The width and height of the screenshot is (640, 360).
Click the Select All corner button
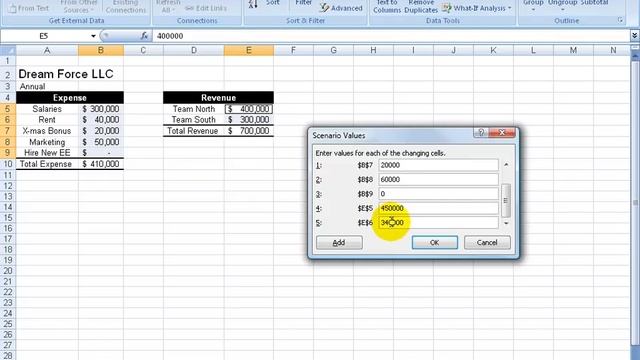pos(8,50)
